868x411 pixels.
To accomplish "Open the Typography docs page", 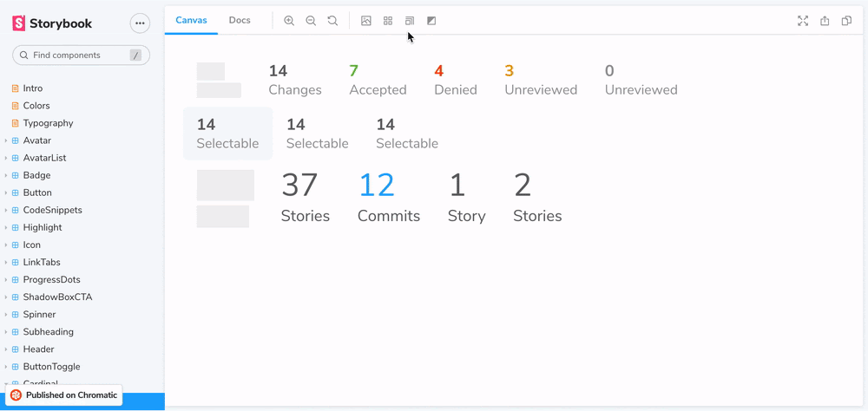I will [x=48, y=123].
